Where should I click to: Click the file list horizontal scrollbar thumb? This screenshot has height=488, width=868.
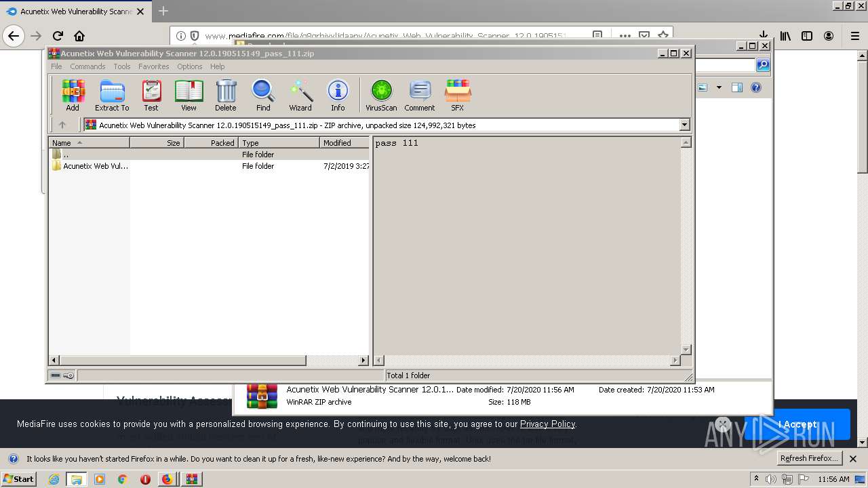pos(183,361)
